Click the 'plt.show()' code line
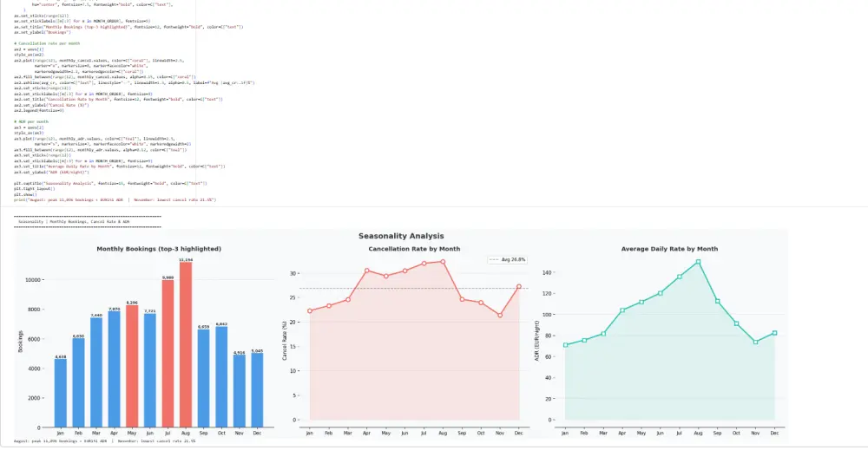 pyautogui.click(x=25, y=194)
